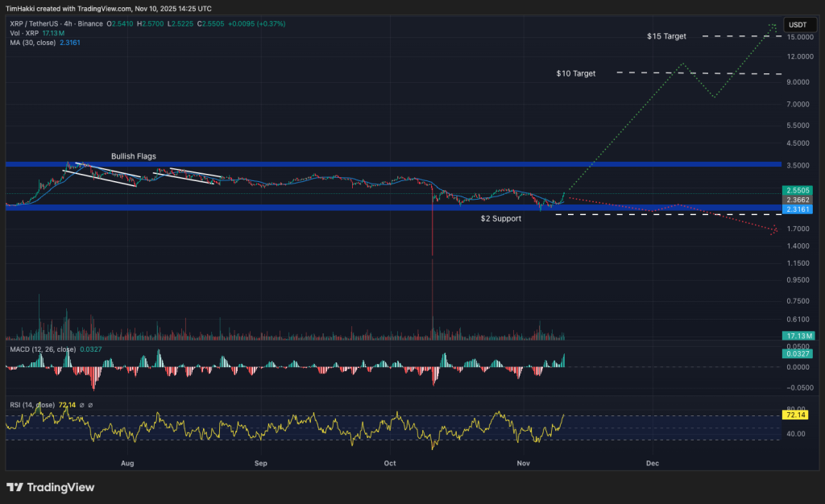The width and height of the screenshot is (825, 504).
Task: Click the 17.13M volume value tag on the axis
Action: [798, 336]
